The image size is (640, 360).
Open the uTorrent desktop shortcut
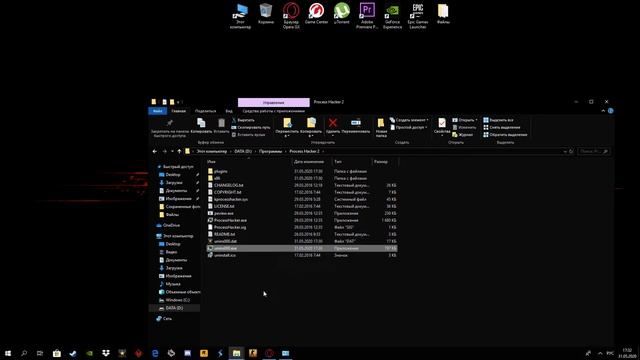(x=342, y=14)
